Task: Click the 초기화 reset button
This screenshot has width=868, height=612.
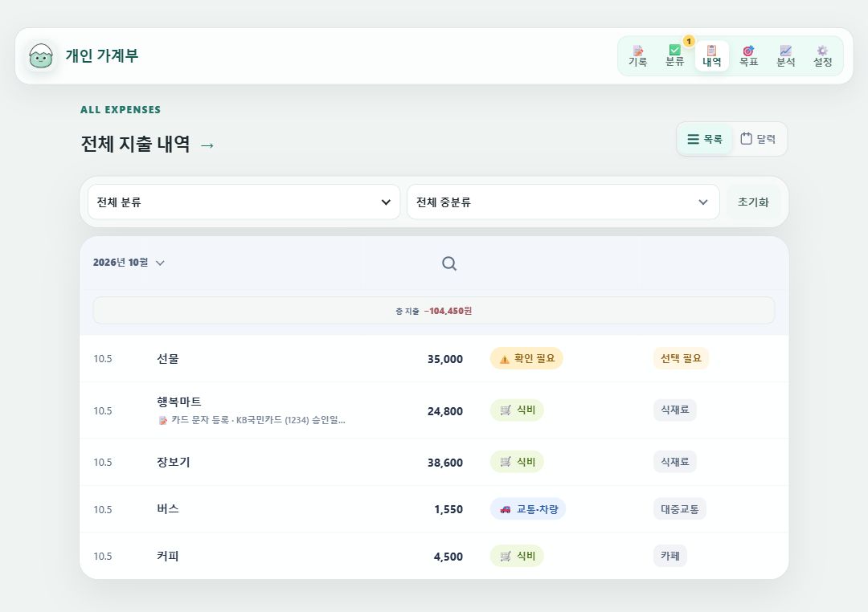Action: coord(753,202)
